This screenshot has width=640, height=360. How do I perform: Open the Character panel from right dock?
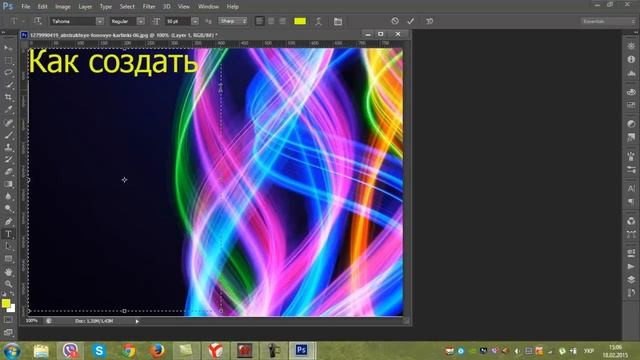tap(631, 189)
